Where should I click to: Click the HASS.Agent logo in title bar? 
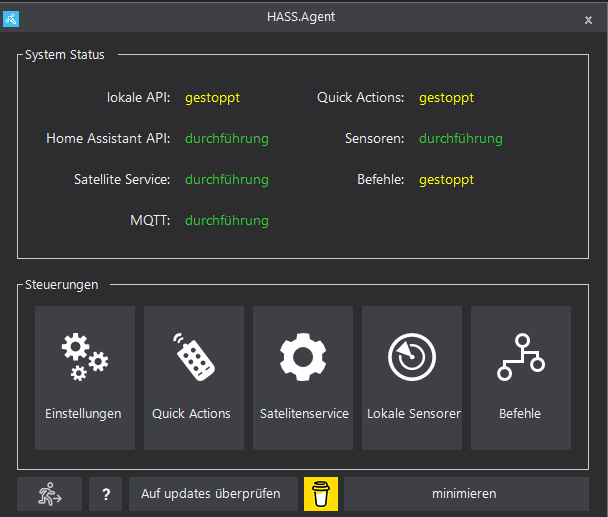11,19
